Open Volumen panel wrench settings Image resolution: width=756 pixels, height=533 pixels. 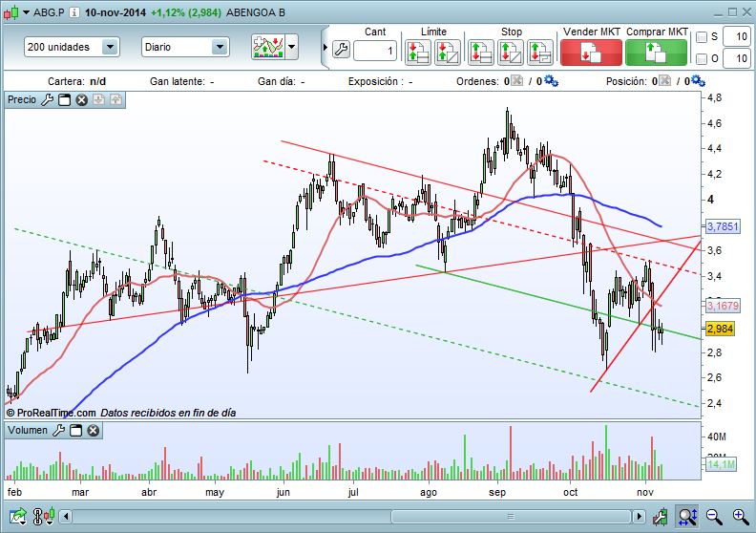click(59, 430)
